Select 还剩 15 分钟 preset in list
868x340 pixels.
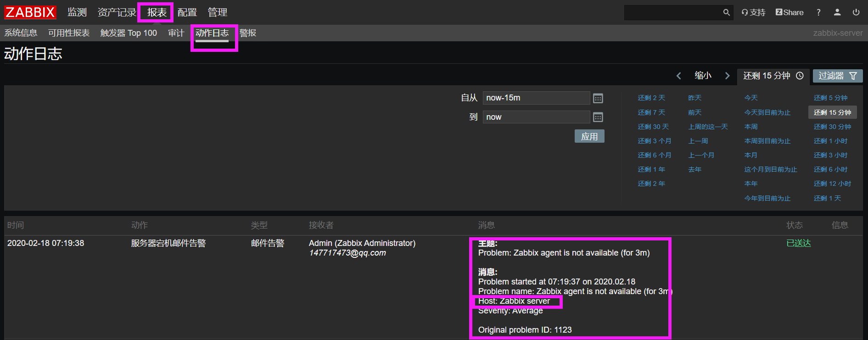point(833,112)
